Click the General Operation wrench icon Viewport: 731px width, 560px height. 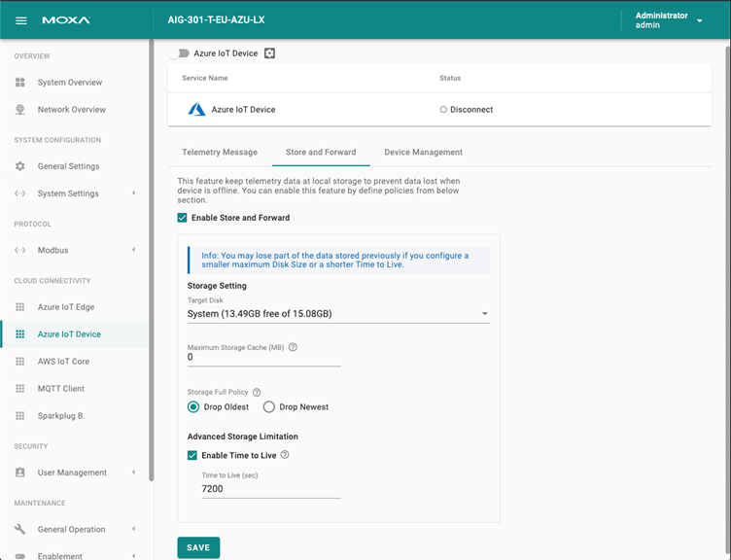click(x=20, y=529)
